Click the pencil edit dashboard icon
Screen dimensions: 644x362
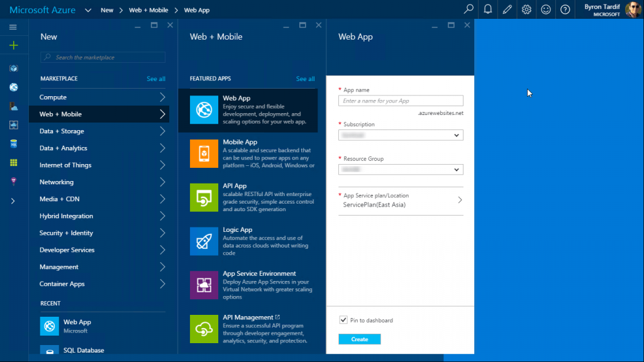click(x=508, y=9)
